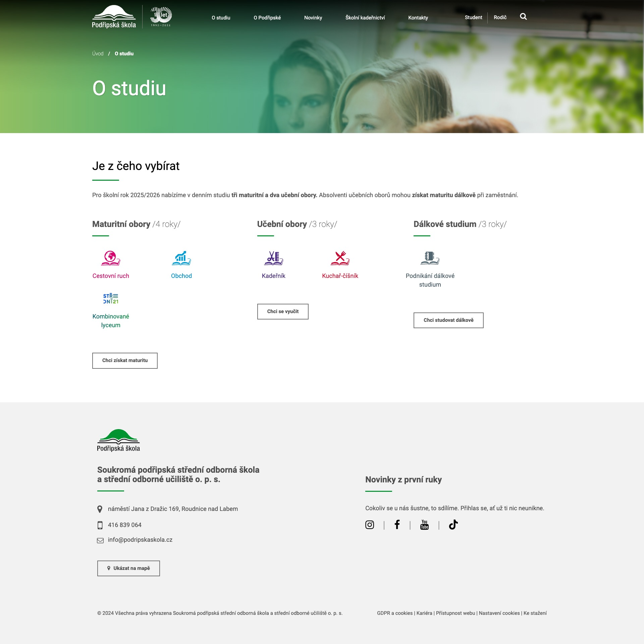644x644 pixels.
Task: Click the Dálkové studium heading
Action: (460, 224)
